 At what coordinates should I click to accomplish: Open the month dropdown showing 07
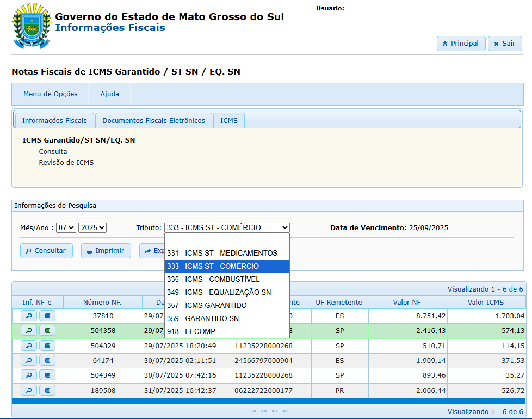click(x=66, y=227)
